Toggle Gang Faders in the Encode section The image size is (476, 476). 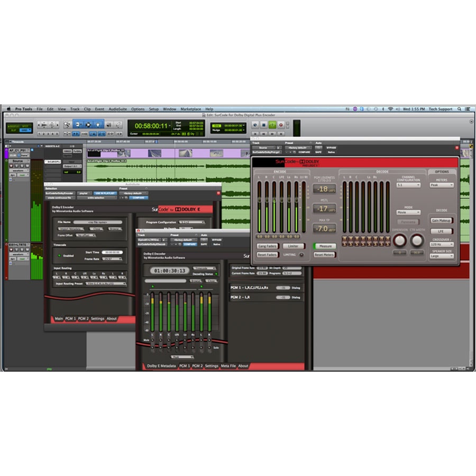point(267,246)
